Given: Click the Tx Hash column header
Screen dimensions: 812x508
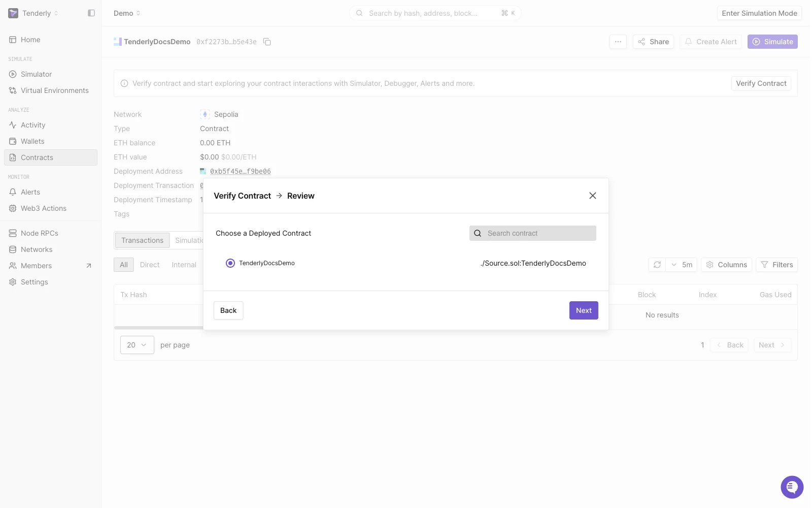Looking at the screenshot, I should click(133, 295).
